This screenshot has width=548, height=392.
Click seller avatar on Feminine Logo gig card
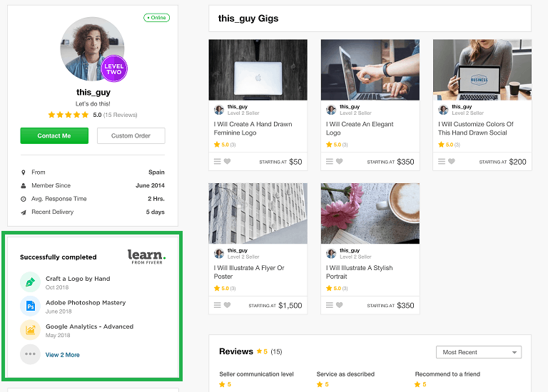[x=219, y=110]
